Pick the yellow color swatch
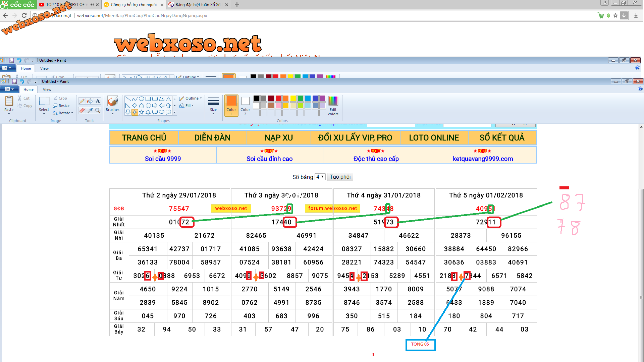644x362 pixels. [x=293, y=98]
